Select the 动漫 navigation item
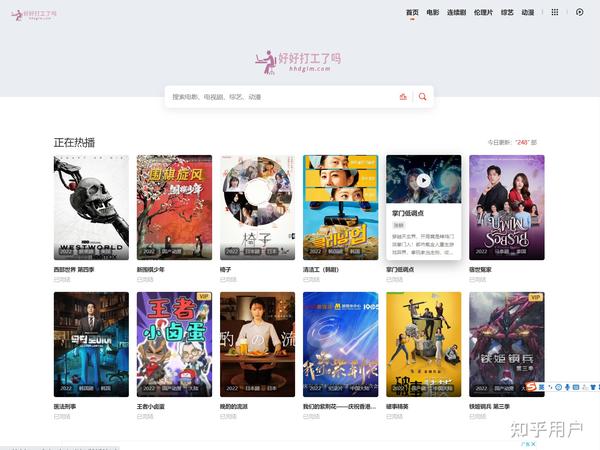 (x=528, y=13)
